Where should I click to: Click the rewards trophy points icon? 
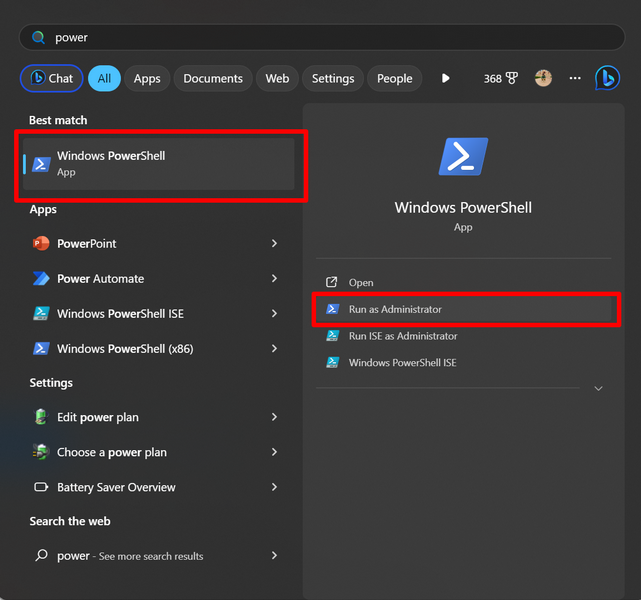(x=512, y=78)
